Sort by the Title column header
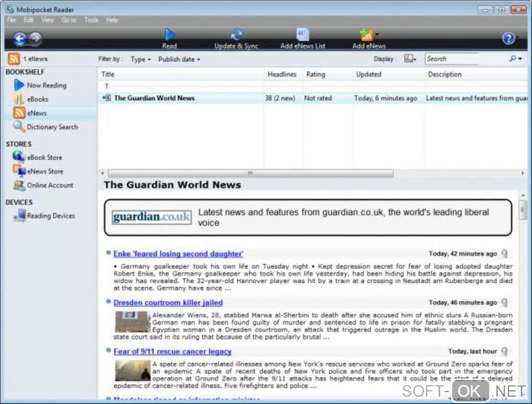532x404 pixels. click(181, 74)
